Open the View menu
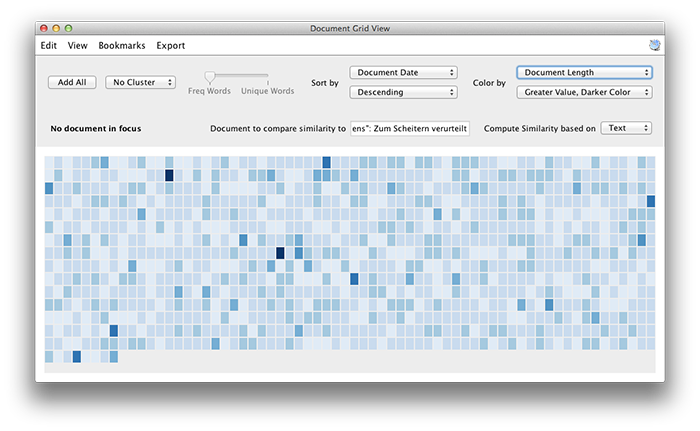This screenshot has width=700, height=431. point(78,46)
